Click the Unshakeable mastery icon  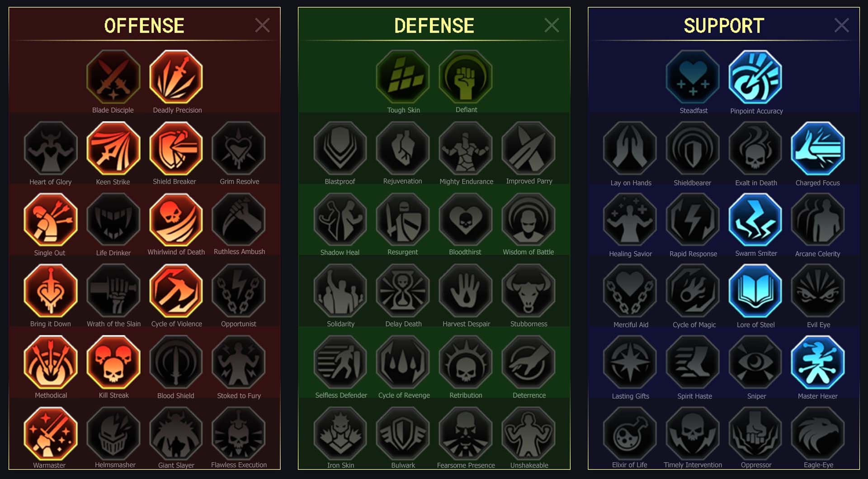pyautogui.click(x=528, y=434)
